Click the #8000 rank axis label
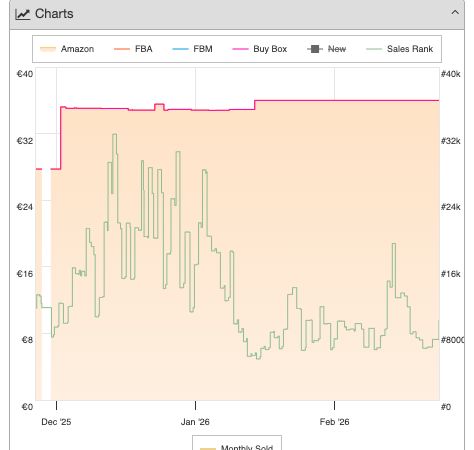This screenshot has width=474, height=450. [452, 340]
